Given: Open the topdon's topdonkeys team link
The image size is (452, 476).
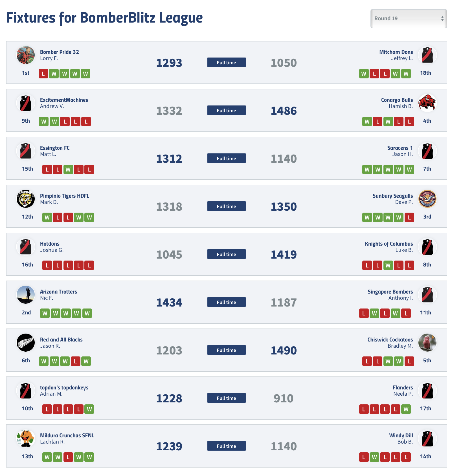Looking at the screenshot, I should [64, 387].
